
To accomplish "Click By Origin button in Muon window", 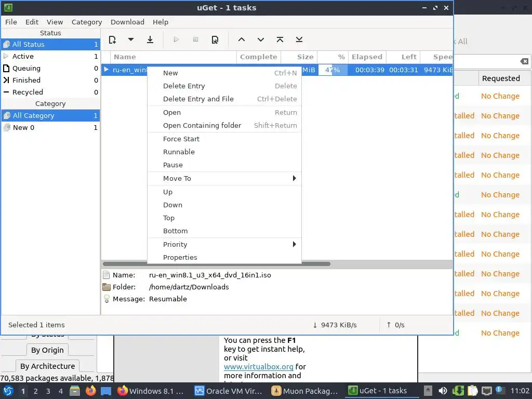I will (47, 350).
